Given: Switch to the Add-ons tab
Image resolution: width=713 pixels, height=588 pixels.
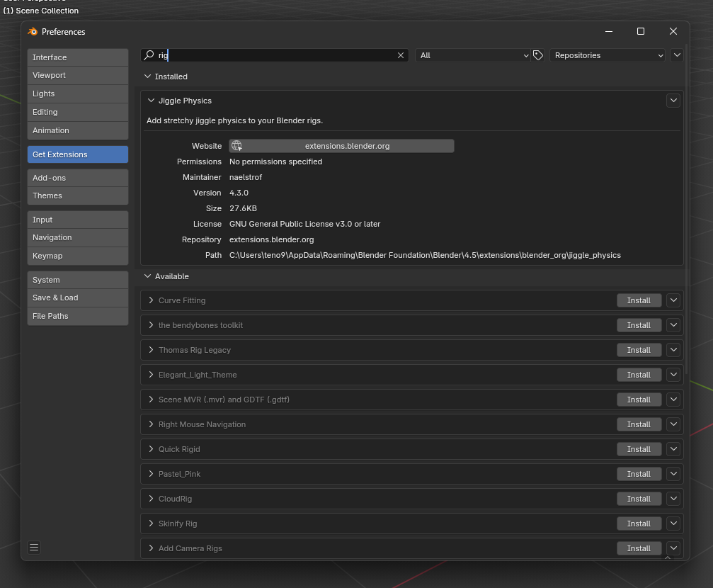Looking at the screenshot, I should coord(78,178).
